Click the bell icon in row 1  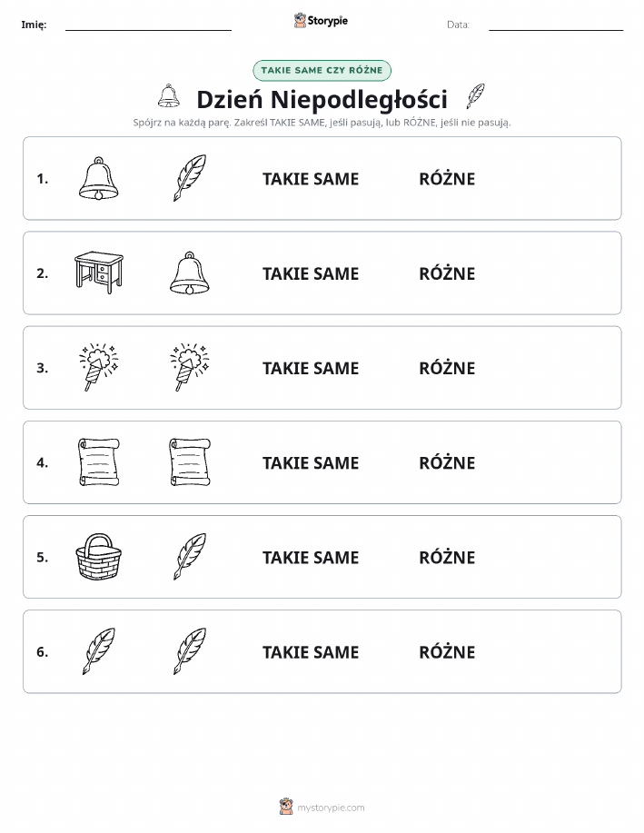[98, 178]
